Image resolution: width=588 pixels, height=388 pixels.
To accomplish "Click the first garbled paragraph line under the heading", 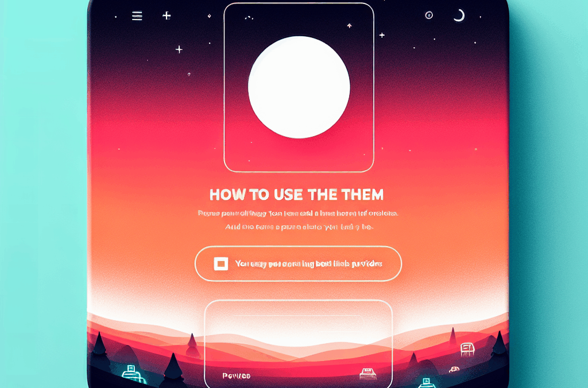I will [298, 213].
